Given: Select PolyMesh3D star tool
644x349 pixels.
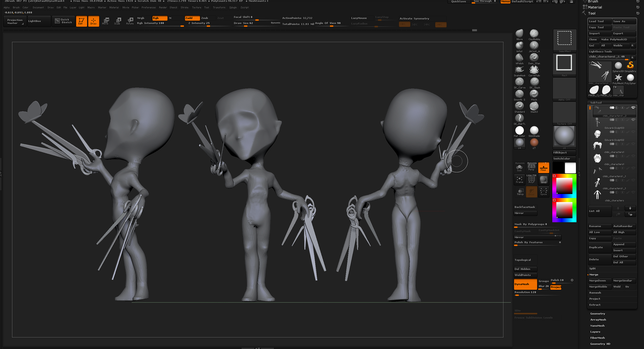Looking at the screenshot, I should click(x=618, y=79).
